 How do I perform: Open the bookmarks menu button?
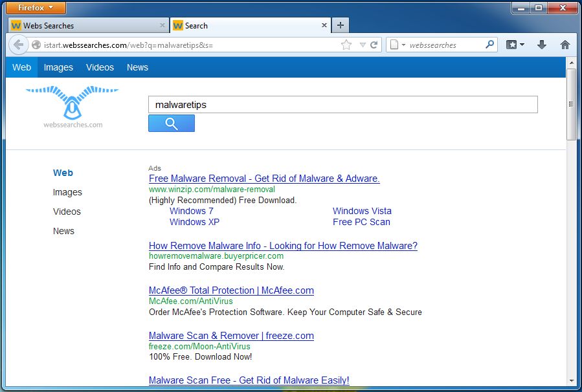(x=515, y=45)
